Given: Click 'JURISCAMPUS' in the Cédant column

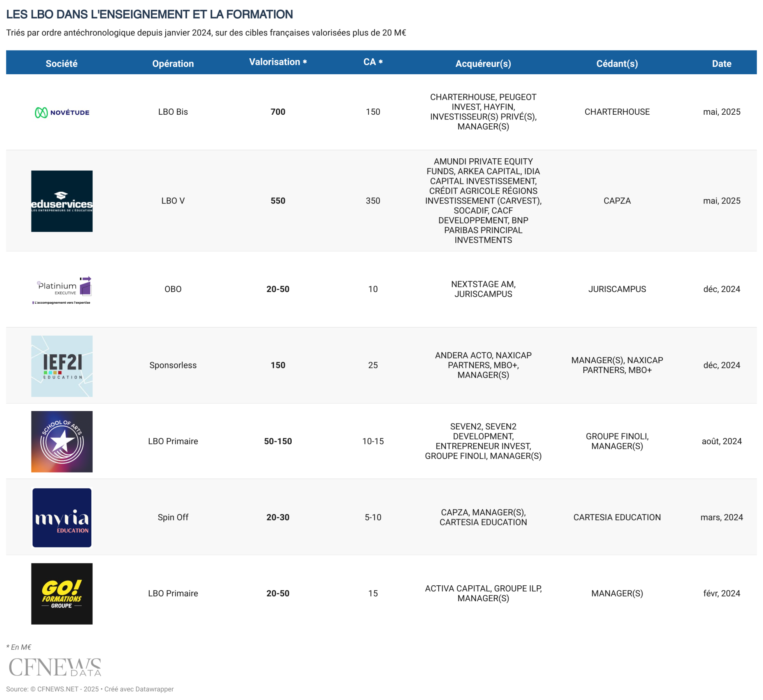Looking at the screenshot, I should (x=617, y=289).
